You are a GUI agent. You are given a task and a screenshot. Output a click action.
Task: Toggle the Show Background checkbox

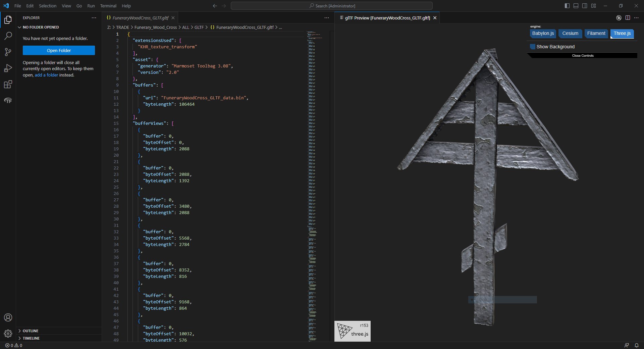533,47
